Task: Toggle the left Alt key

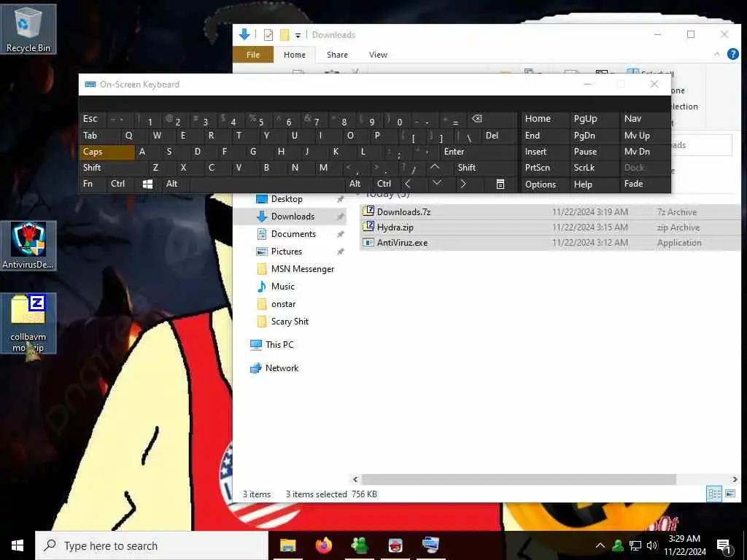Action: point(175,184)
